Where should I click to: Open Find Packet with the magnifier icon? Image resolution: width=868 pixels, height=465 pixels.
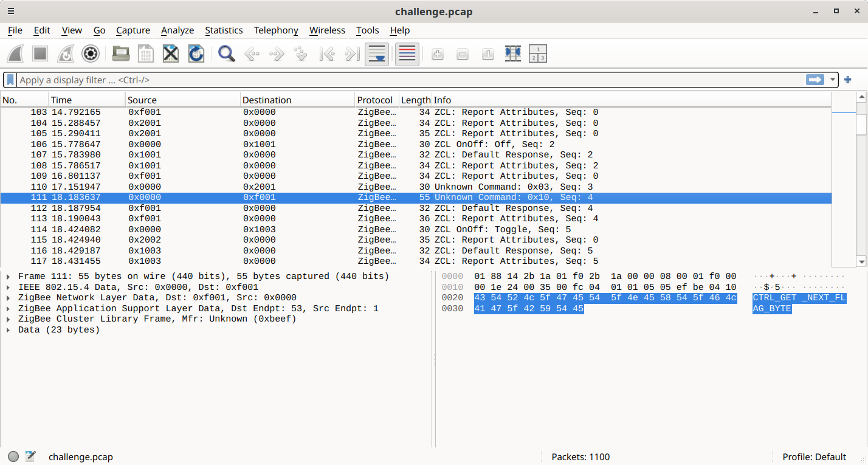pyautogui.click(x=226, y=53)
